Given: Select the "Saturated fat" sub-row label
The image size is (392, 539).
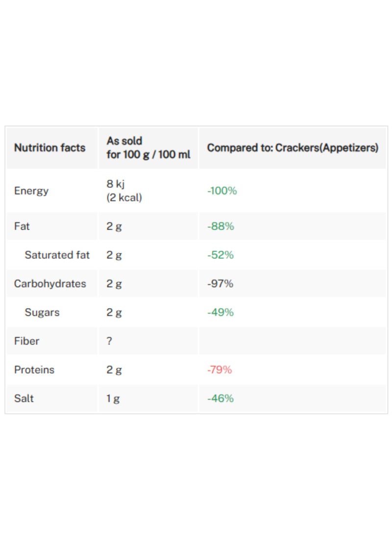Looking at the screenshot, I should 57,255.
